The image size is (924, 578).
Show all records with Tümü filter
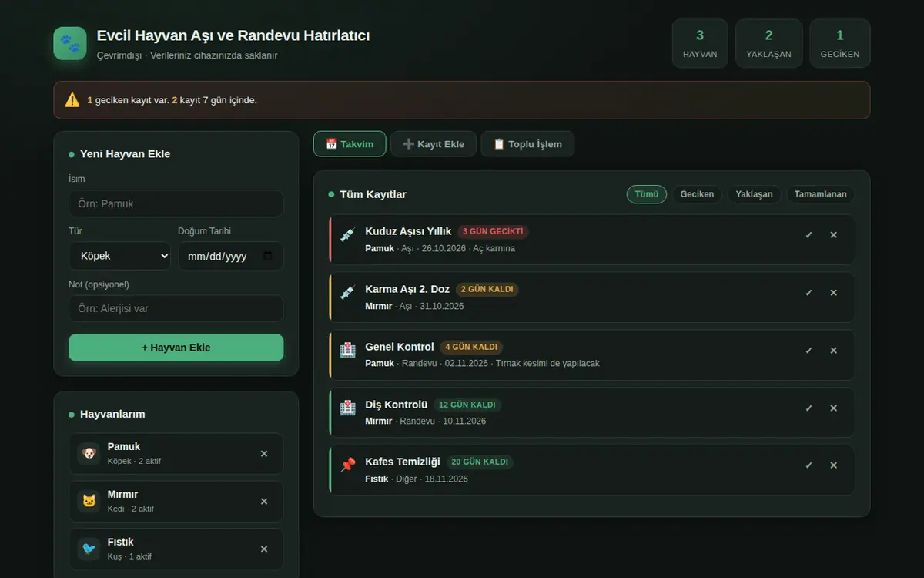click(647, 194)
